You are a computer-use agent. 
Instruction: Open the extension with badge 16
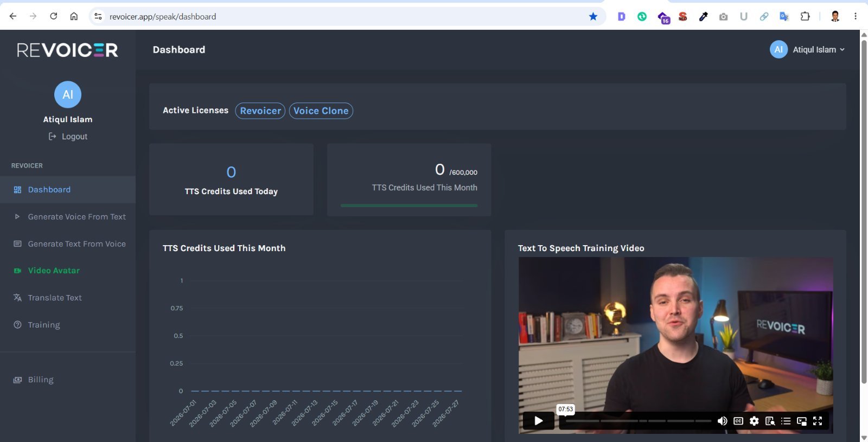pyautogui.click(x=663, y=17)
